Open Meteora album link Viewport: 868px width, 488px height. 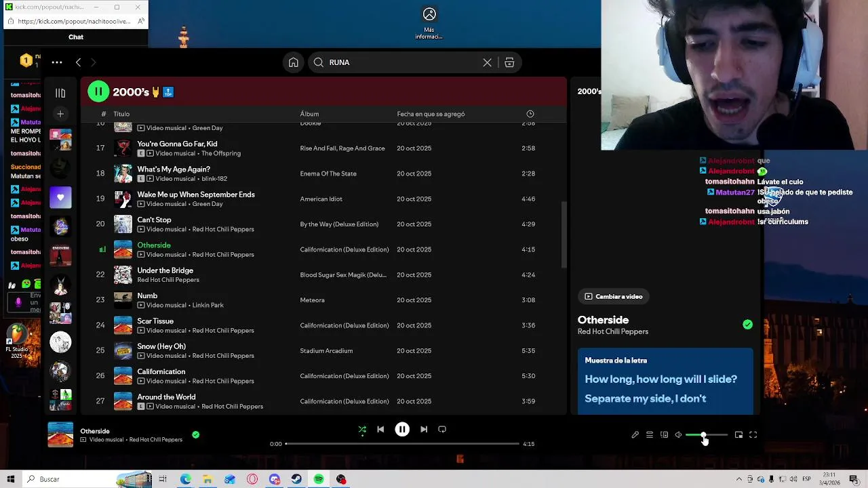tap(312, 300)
